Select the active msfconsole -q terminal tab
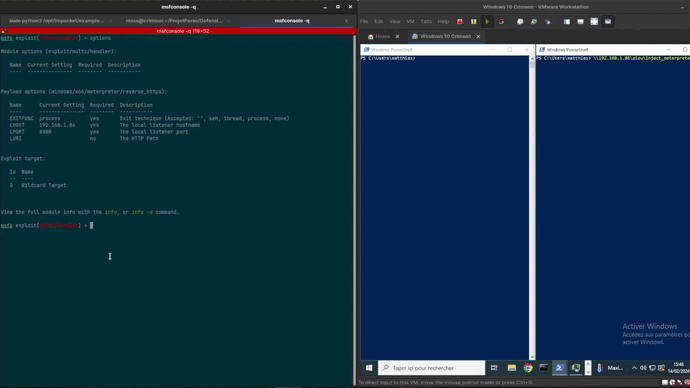690x388 pixels. click(x=292, y=21)
